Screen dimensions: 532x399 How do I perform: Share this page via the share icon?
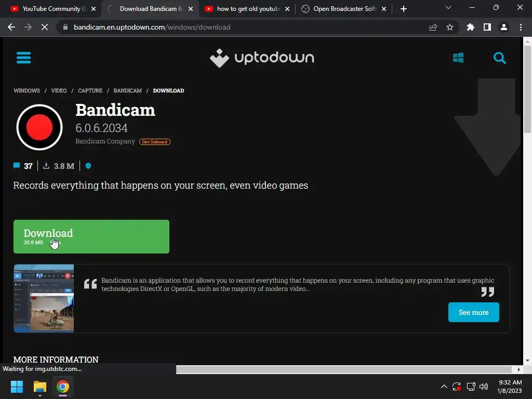click(433, 27)
